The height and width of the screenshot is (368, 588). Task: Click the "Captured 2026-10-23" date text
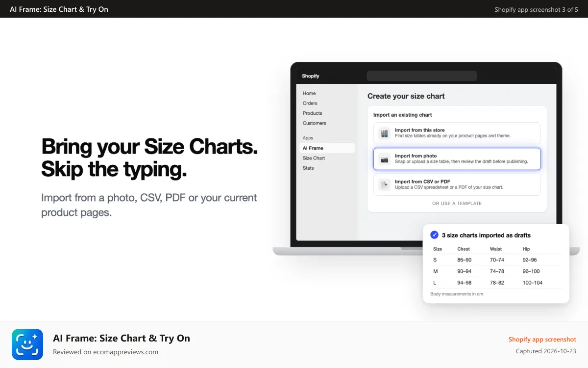[546, 351]
